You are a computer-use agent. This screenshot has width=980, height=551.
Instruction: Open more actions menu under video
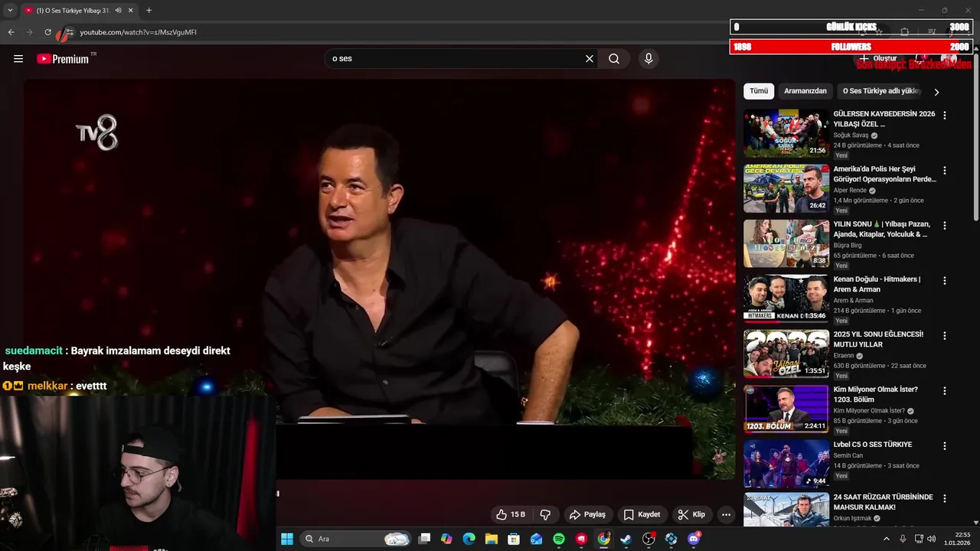click(727, 514)
